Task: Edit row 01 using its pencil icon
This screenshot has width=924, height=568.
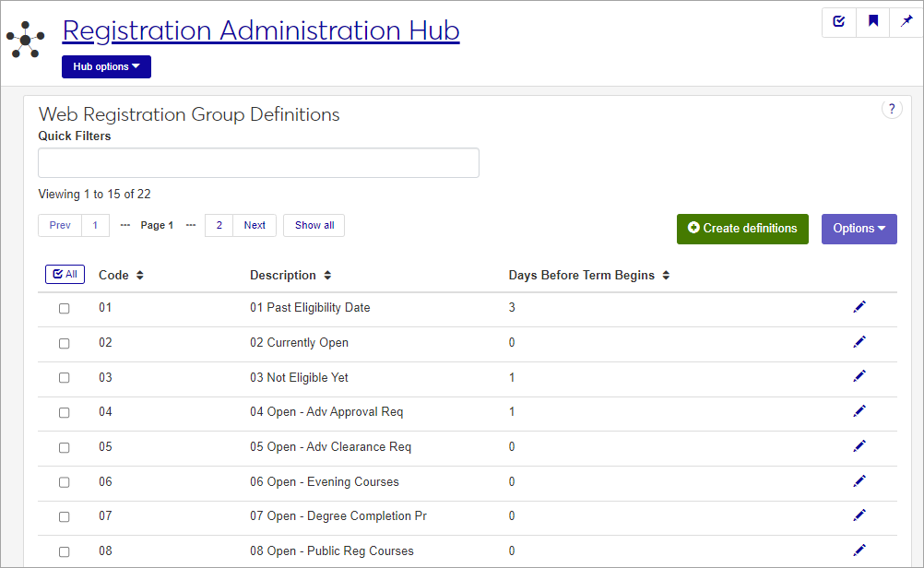Action: coord(859,307)
